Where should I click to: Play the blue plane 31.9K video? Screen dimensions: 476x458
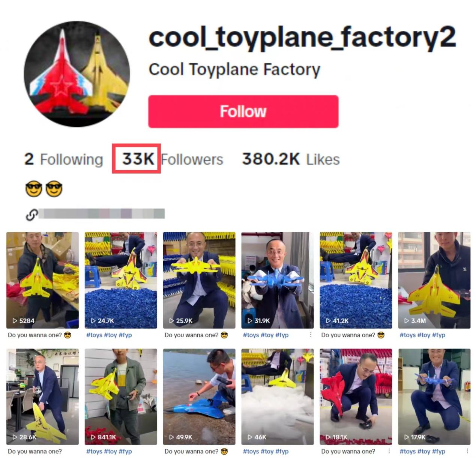click(278, 280)
